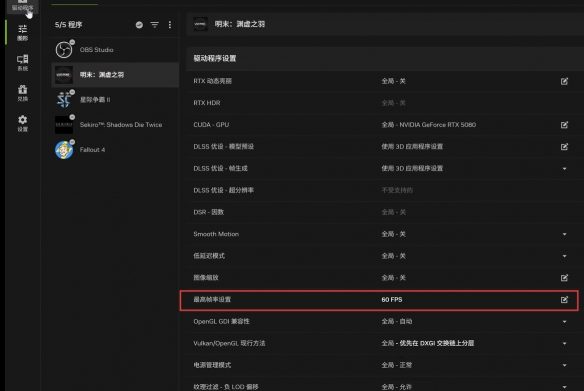
Task: Click the 全局 - NVIDIA GeForce RTX 5080 value
Action: (x=429, y=125)
